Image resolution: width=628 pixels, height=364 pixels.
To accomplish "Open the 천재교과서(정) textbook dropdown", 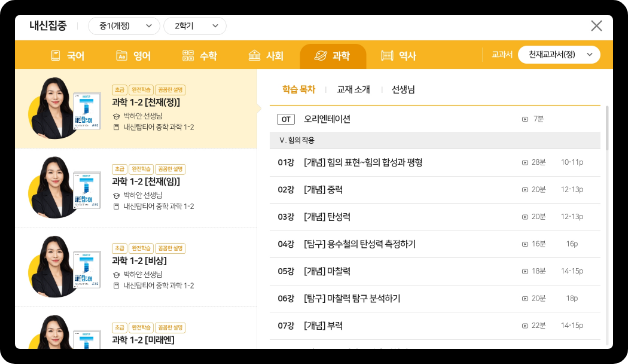I will tap(559, 55).
